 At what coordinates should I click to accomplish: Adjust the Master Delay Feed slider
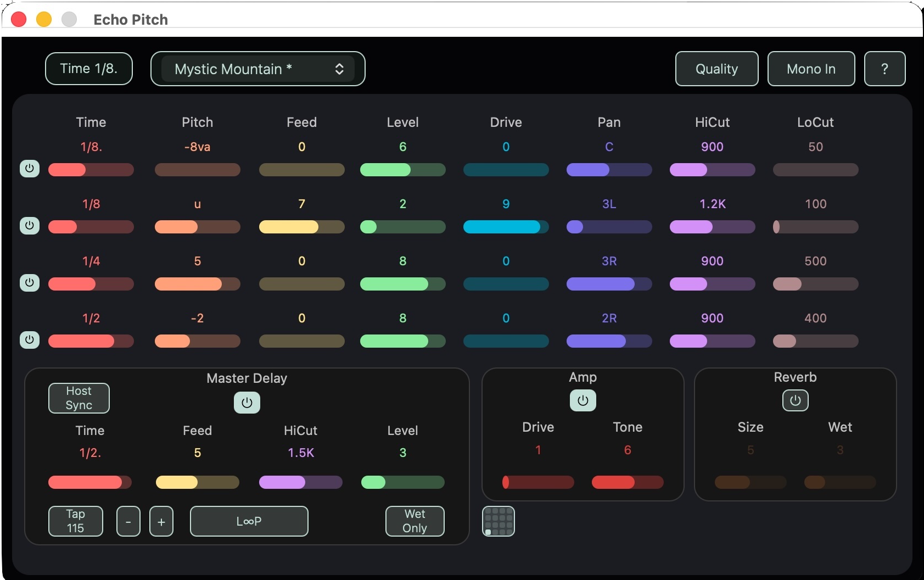[198, 482]
